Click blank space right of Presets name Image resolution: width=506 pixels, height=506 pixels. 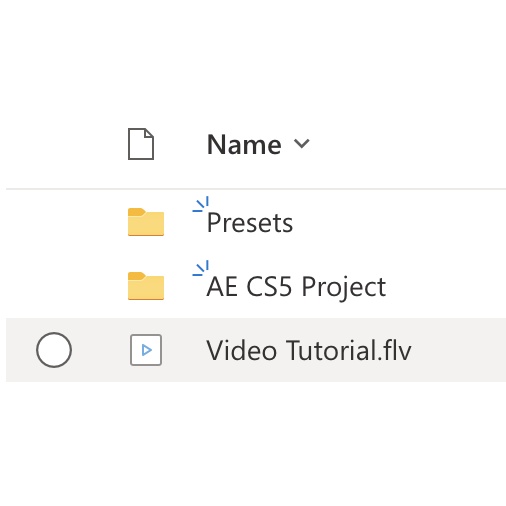tap(398, 222)
